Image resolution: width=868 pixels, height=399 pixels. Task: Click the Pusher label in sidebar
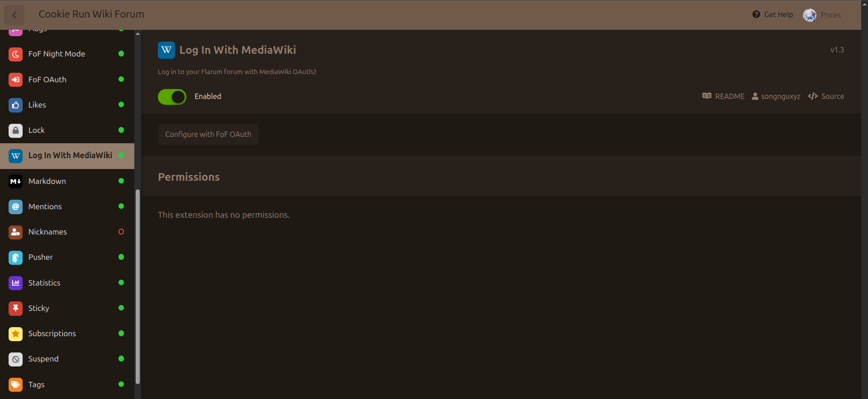click(x=41, y=257)
